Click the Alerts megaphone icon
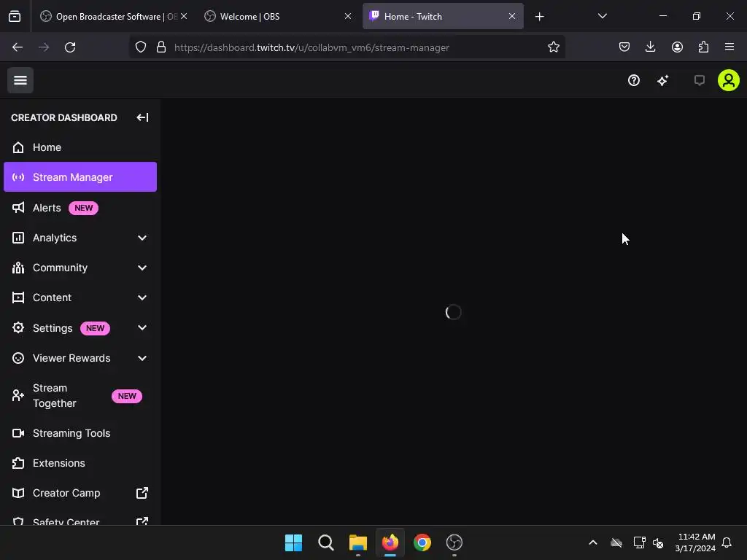Viewport: 747px width, 560px height. coord(18,208)
